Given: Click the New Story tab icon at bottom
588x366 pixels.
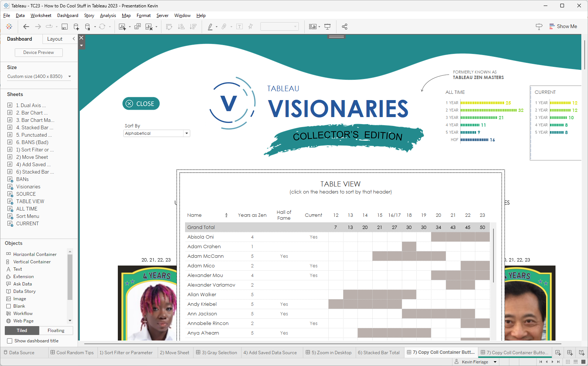Looking at the screenshot, I should [582, 352].
